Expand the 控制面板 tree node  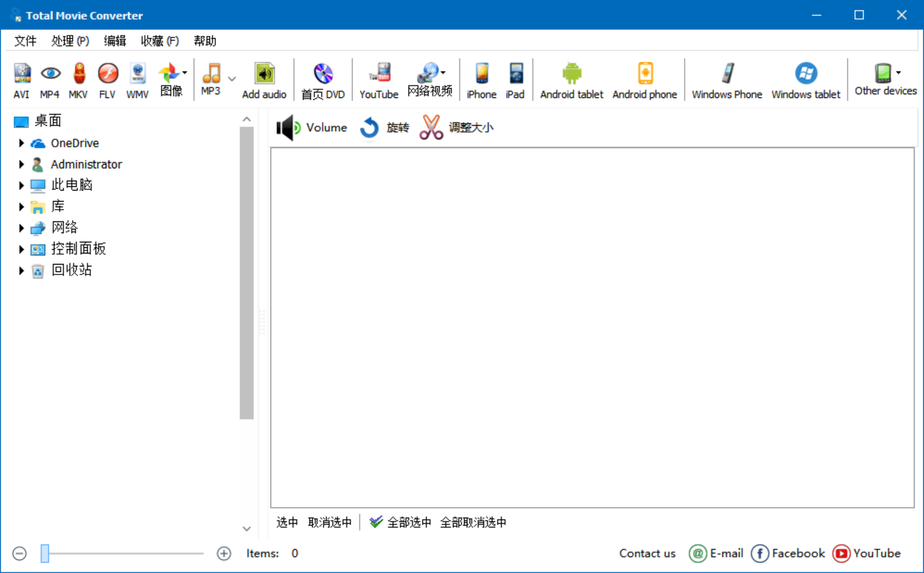(x=22, y=249)
